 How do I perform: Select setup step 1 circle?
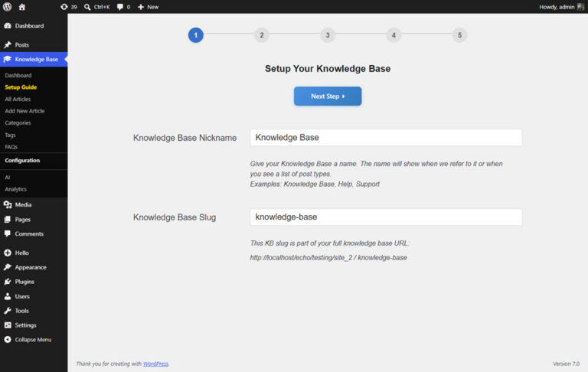coord(196,35)
